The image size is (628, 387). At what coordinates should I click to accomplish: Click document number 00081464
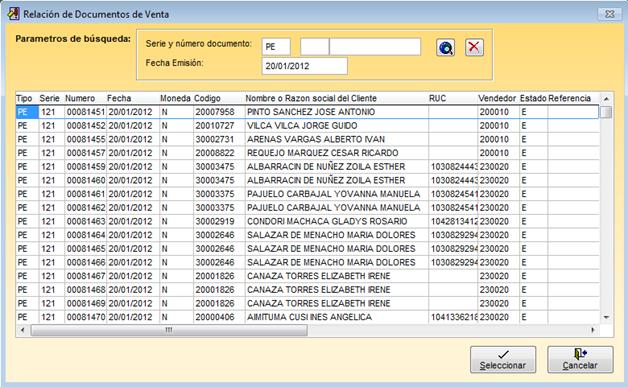86,235
